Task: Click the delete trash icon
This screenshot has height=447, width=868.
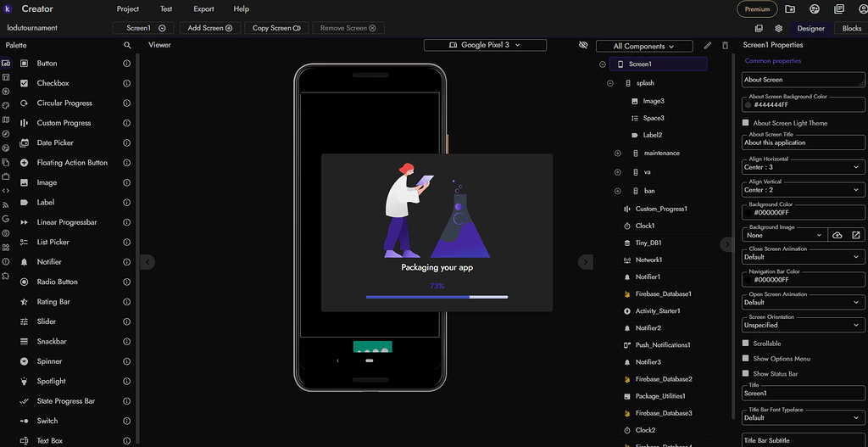Action: coord(726,46)
